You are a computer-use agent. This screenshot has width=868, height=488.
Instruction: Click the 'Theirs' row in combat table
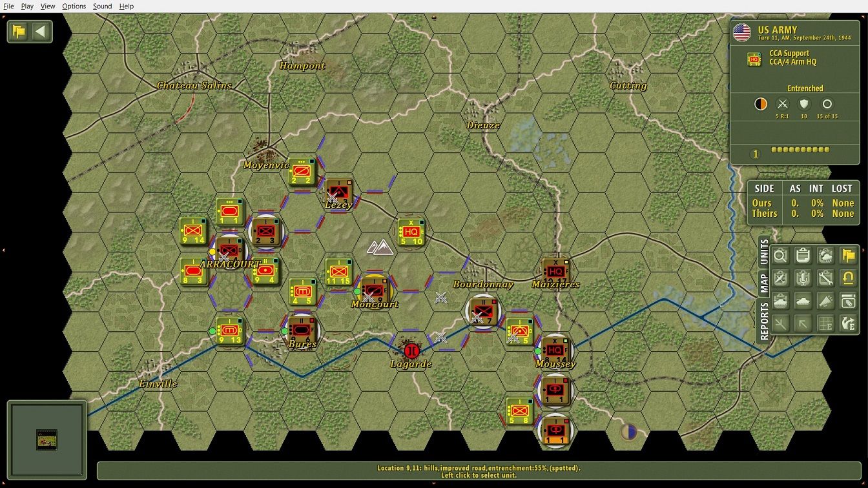pos(803,214)
